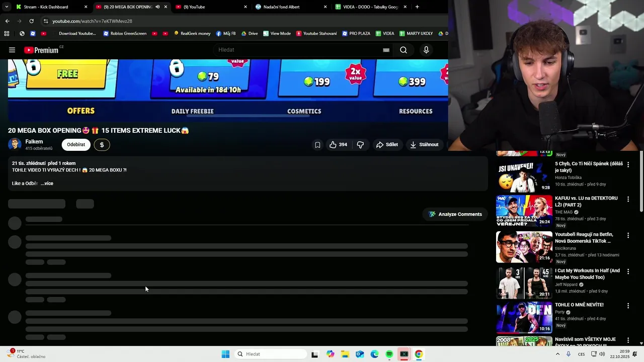This screenshot has width=644, height=362.
Task: Open Google Chrome from the taskbar
Action: 419,354
